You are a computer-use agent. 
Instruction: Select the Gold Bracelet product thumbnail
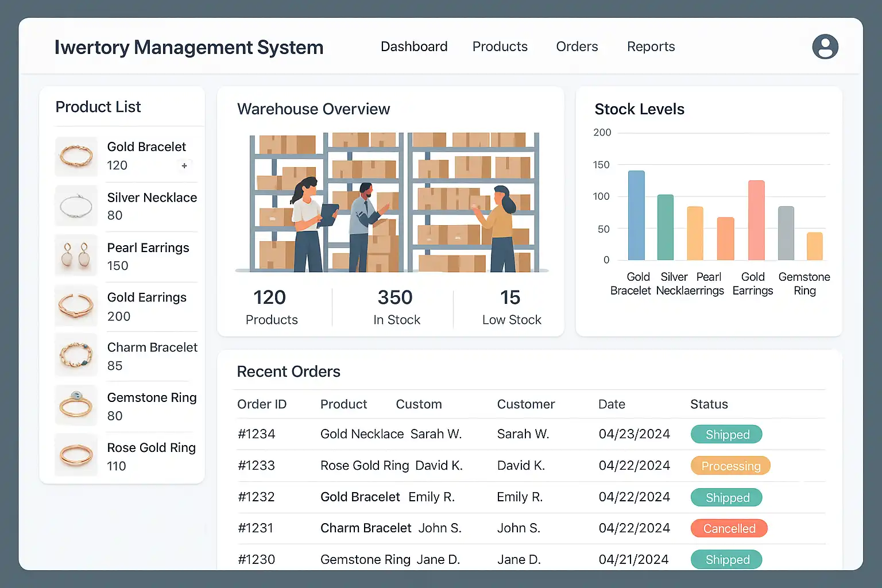point(76,156)
